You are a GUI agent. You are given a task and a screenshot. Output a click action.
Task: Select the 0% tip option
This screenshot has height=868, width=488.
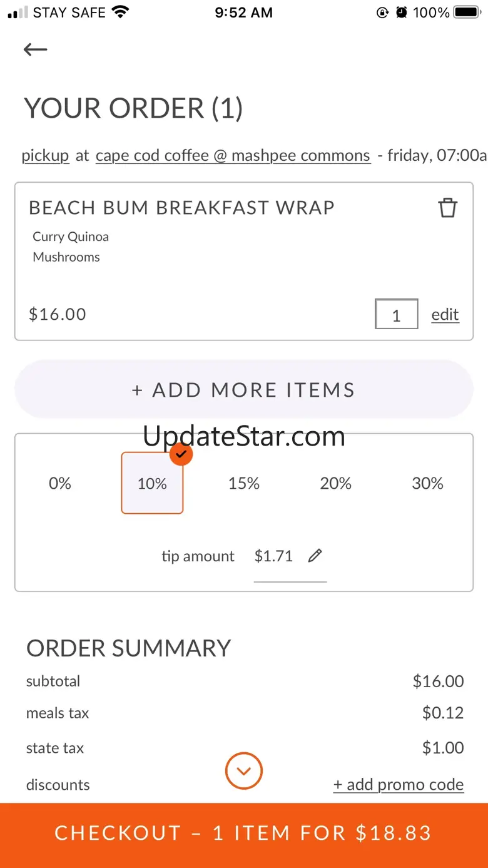coord(60,483)
